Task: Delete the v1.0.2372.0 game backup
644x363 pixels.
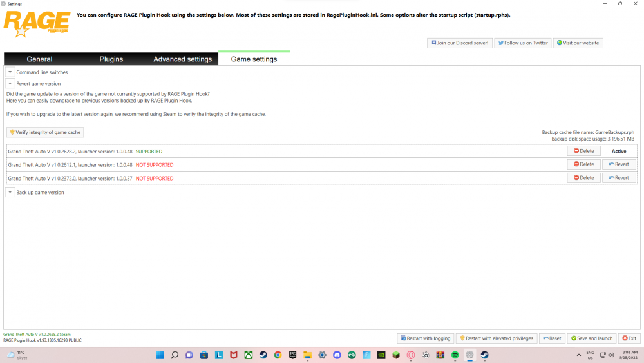Action: (583, 178)
